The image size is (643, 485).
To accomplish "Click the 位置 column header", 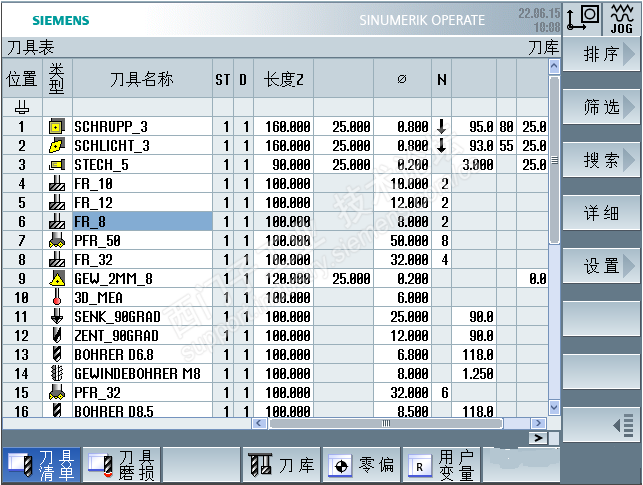I will coord(22,79).
